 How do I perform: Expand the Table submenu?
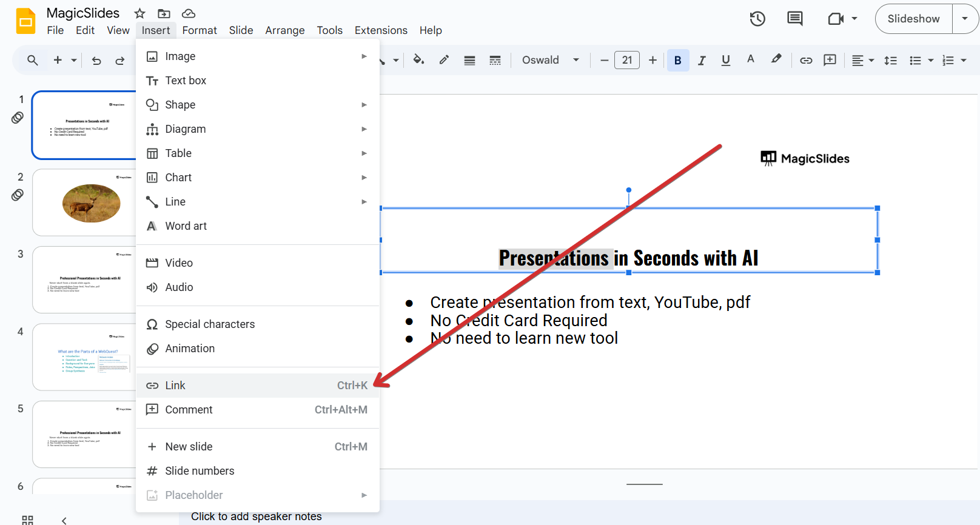(x=258, y=153)
